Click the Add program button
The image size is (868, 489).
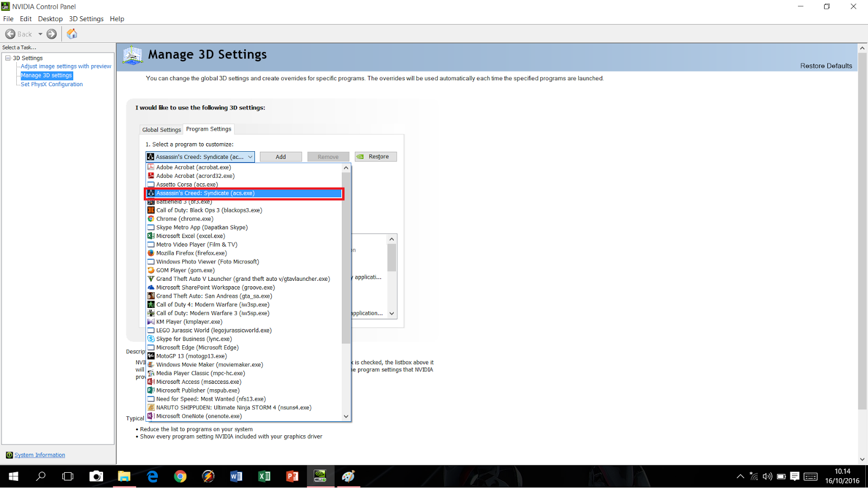[280, 157]
